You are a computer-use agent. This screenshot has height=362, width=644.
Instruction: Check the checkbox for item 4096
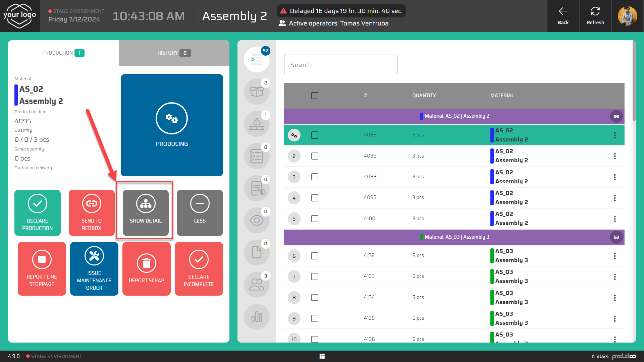click(315, 156)
